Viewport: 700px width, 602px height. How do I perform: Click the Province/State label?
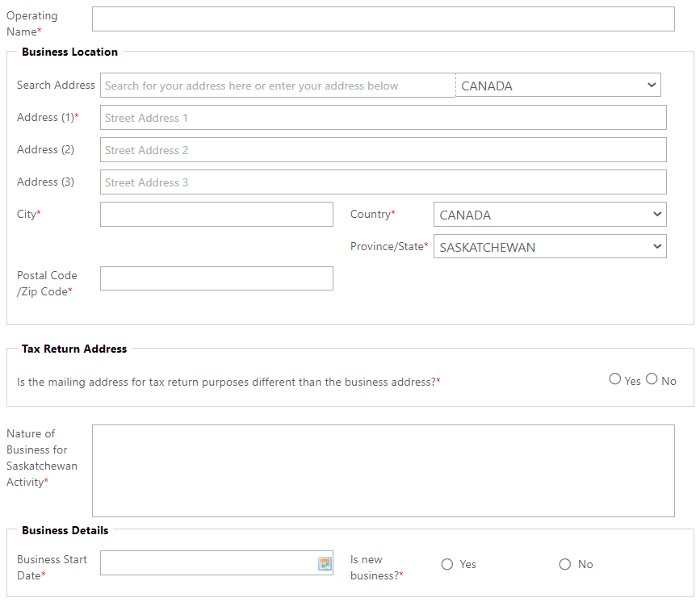click(389, 246)
